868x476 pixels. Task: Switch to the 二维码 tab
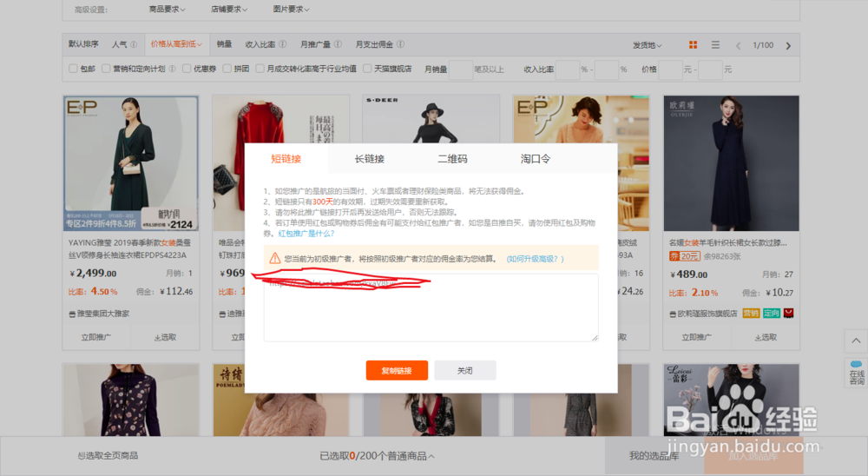point(452,159)
